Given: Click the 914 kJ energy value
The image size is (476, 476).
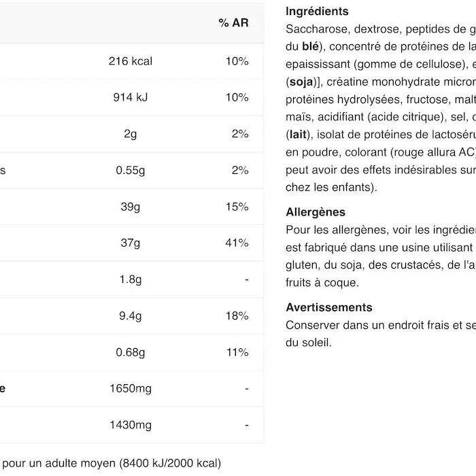Looking at the screenshot, I should [x=130, y=97].
